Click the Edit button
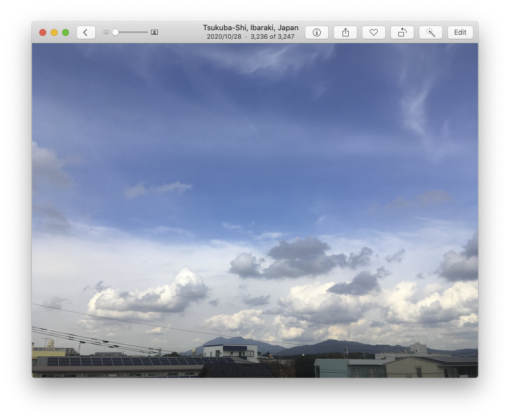The height and width of the screenshot is (420, 510). 460,32
